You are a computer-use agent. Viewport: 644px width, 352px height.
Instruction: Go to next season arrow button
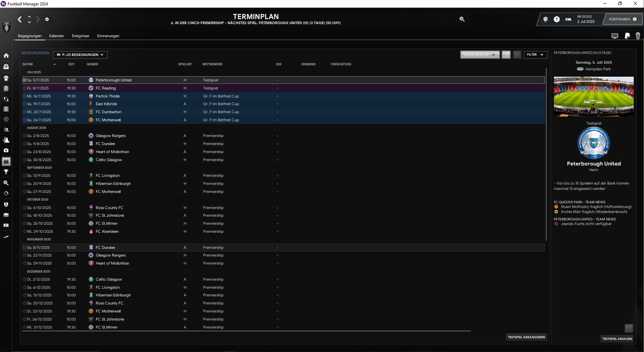pyautogui.click(x=517, y=54)
